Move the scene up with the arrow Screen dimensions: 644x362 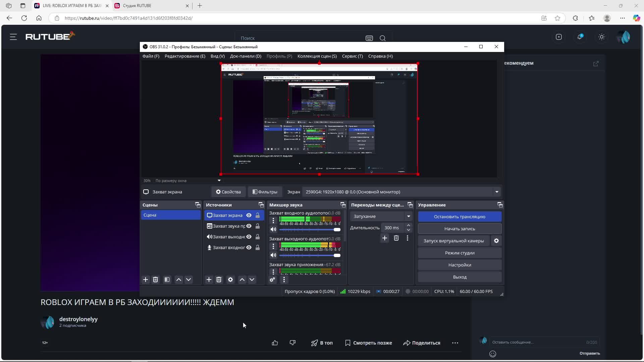pos(179,280)
